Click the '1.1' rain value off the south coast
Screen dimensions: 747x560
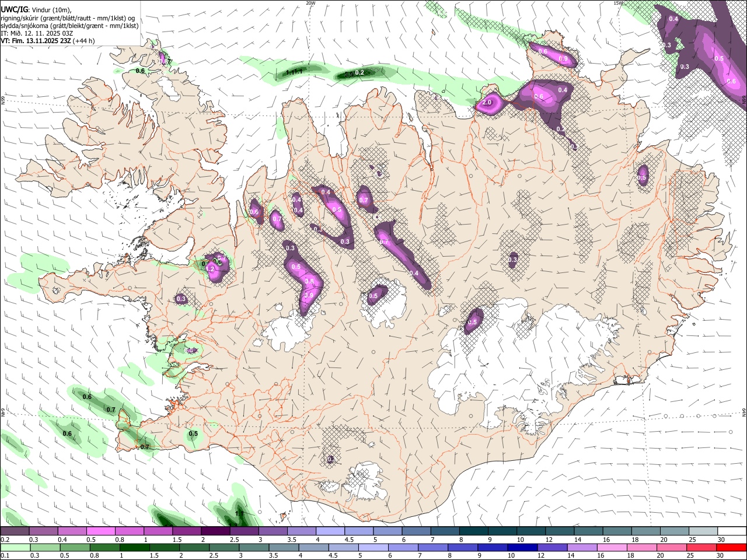(x=239, y=513)
